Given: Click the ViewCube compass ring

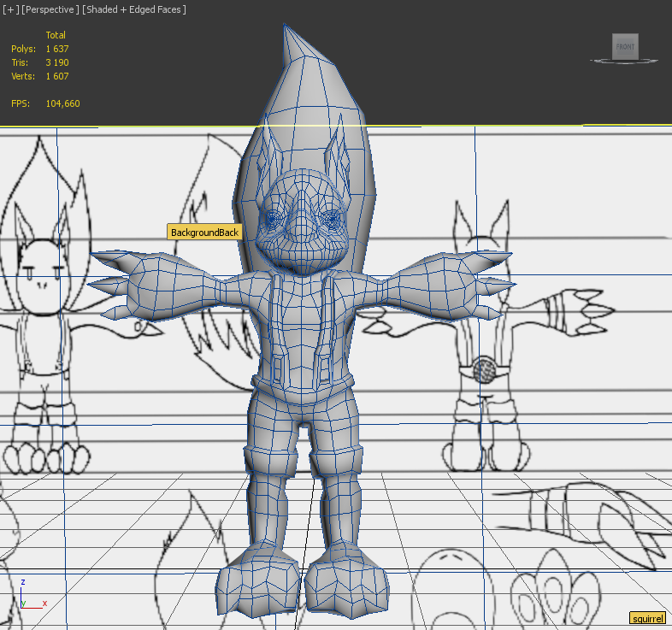Looking at the screenshot, I should tap(624, 62).
